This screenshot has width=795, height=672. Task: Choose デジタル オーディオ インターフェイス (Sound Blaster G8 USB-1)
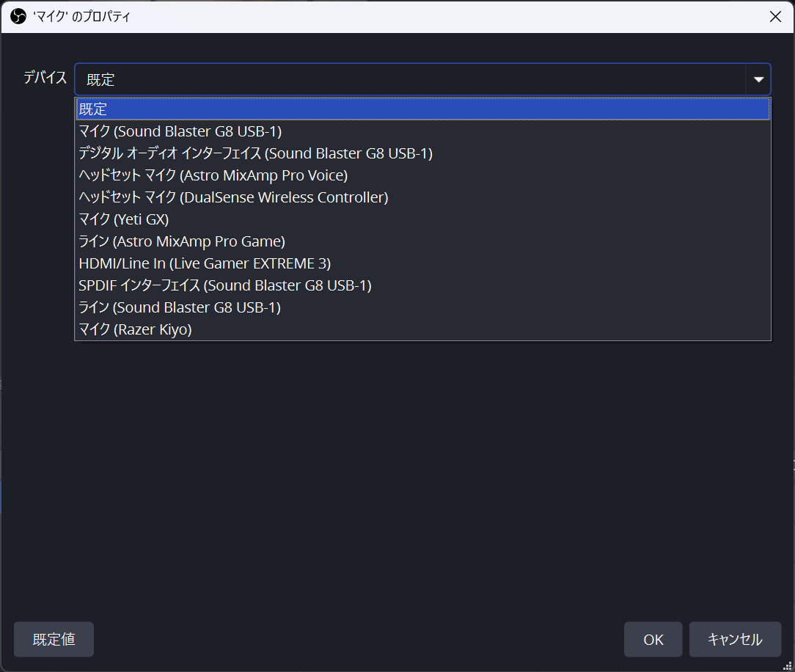255,153
